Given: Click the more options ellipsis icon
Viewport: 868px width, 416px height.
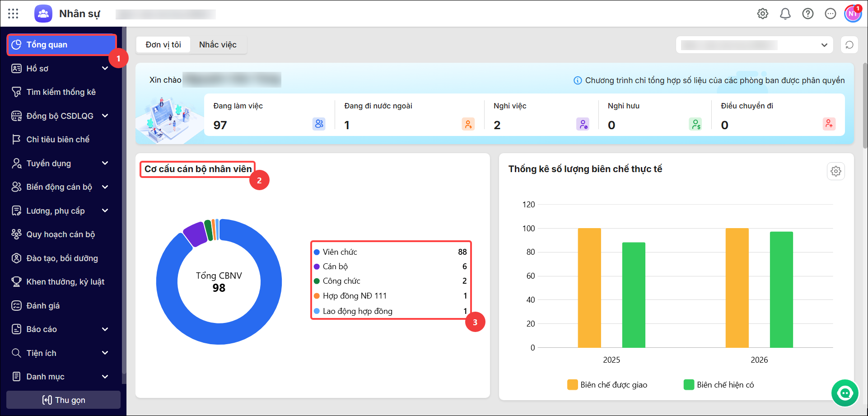Looking at the screenshot, I should click(831, 14).
